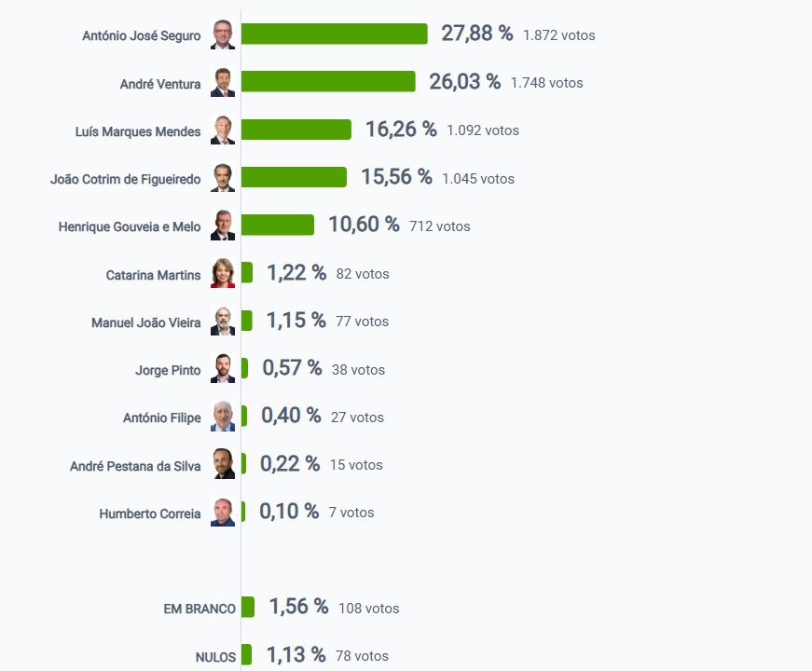Select Luís Marques Mendes' green result bar

click(296, 130)
